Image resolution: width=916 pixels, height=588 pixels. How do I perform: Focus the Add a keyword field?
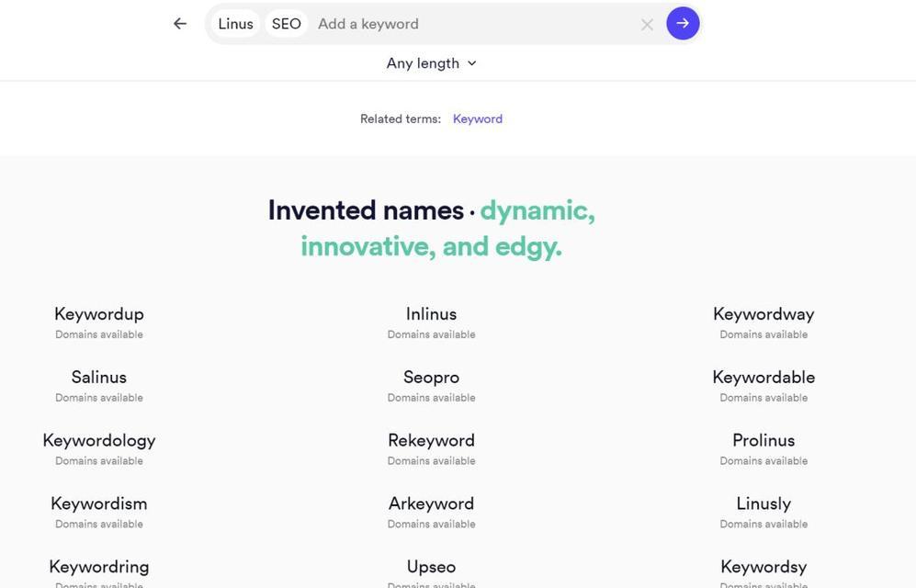pyautogui.click(x=474, y=24)
